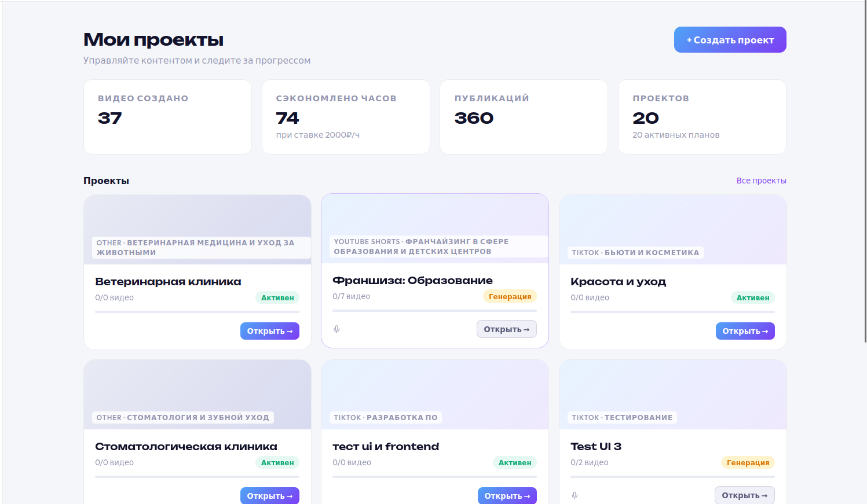Click the Создать проект button
Image resolution: width=867 pixels, height=504 pixels.
point(730,40)
